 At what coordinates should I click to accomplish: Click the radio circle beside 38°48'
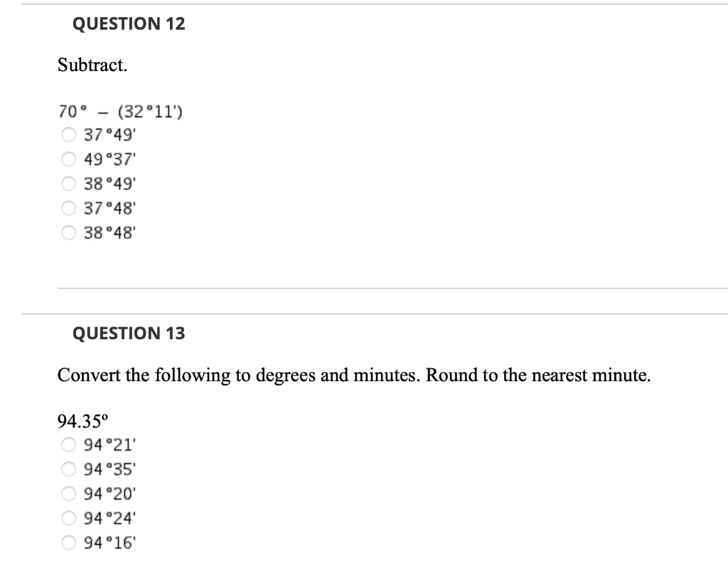point(69,233)
